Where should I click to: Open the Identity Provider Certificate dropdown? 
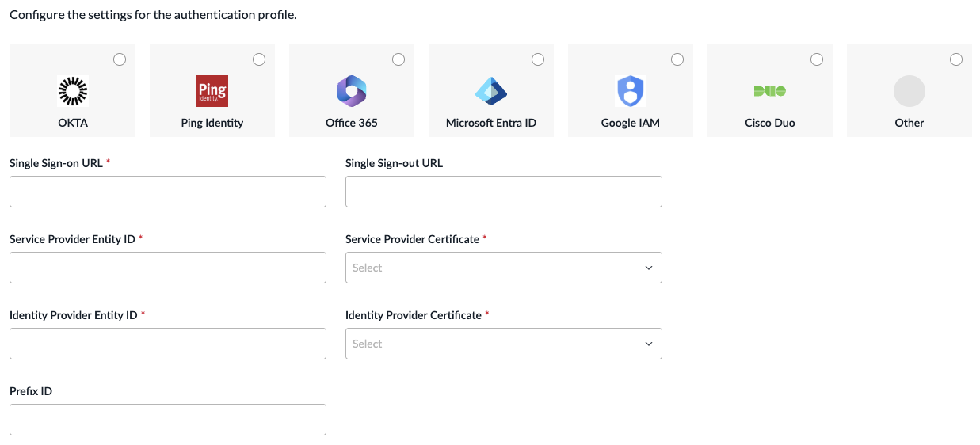tap(504, 344)
